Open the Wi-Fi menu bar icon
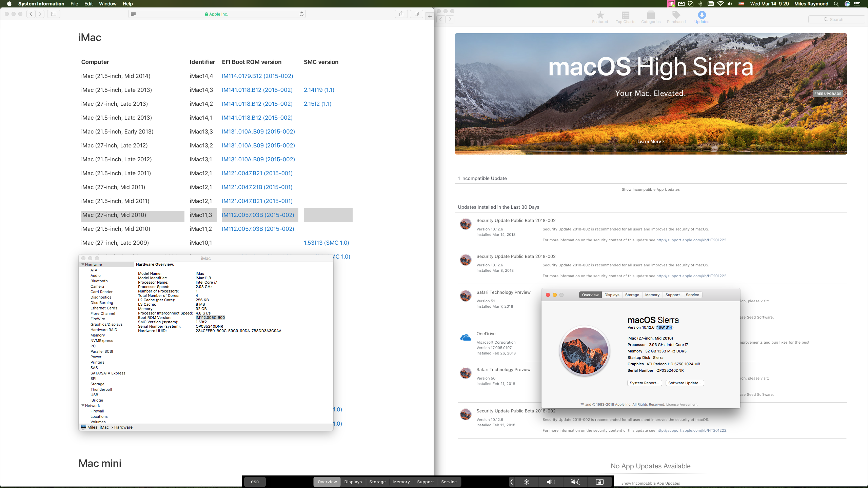Screen dimensions: 868x488 click(721, 4)
